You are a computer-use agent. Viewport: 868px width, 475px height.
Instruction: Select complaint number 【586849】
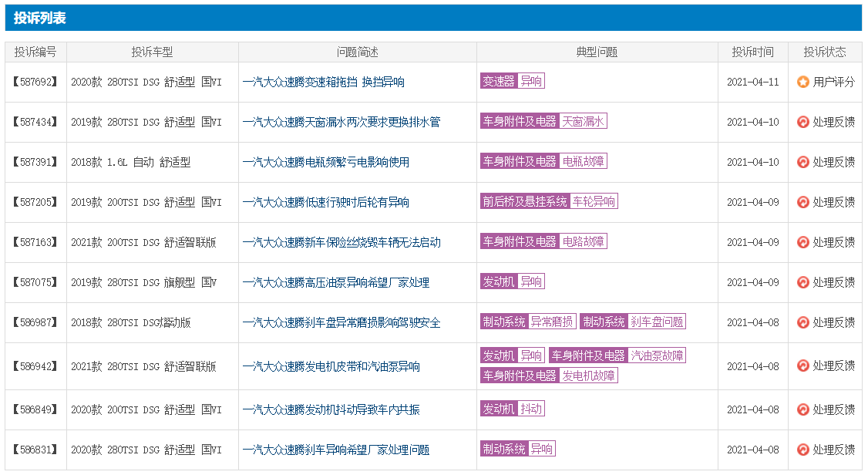click(35, 409)
